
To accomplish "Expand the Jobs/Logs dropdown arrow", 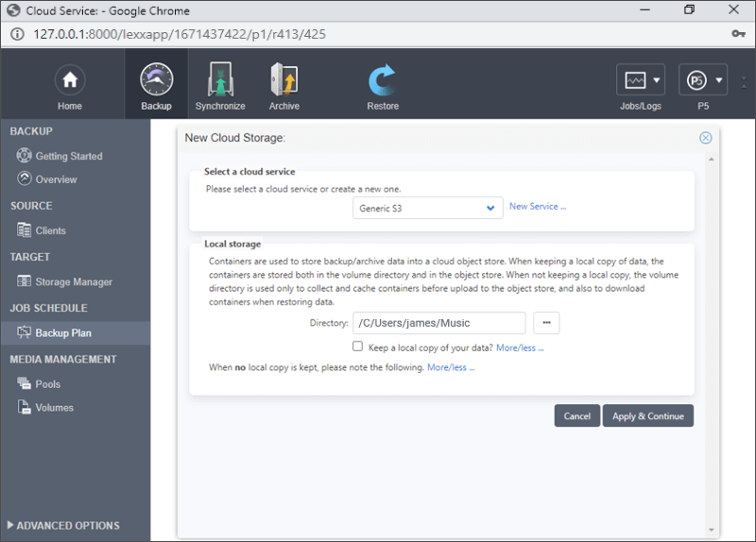I will [x=656, y=80].
